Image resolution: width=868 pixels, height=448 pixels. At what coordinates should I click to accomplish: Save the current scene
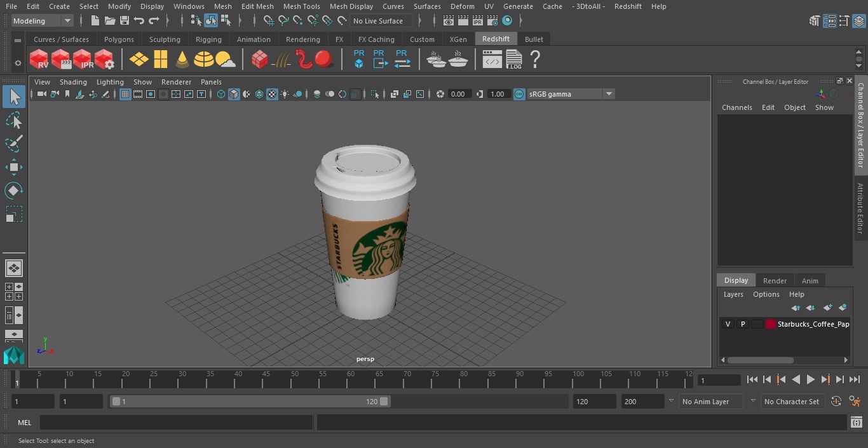(125, 21)
